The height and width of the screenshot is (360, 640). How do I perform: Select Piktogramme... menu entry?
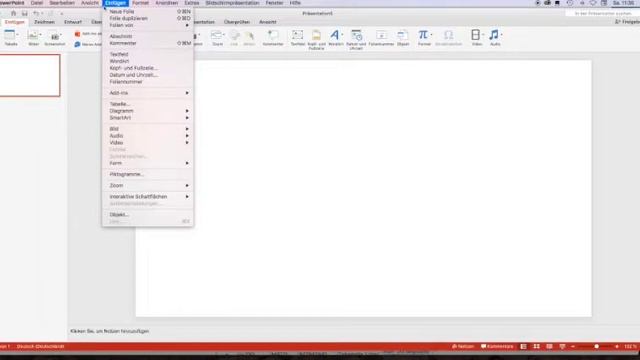[x=148, y=174]
